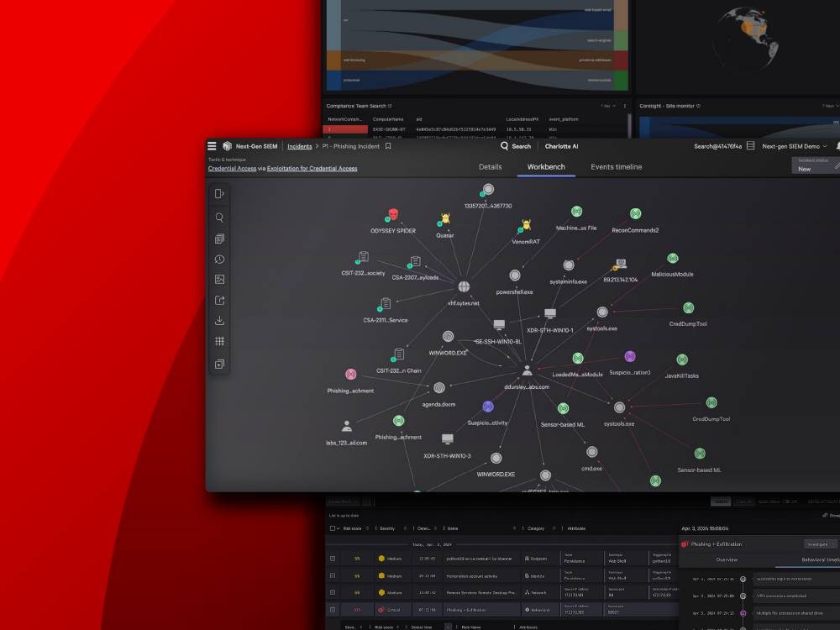Image resolution: width=840 pixels, height=630 pixels.
Task: Check the select-all checkbox in the detections table header
Action: [331, 528]
